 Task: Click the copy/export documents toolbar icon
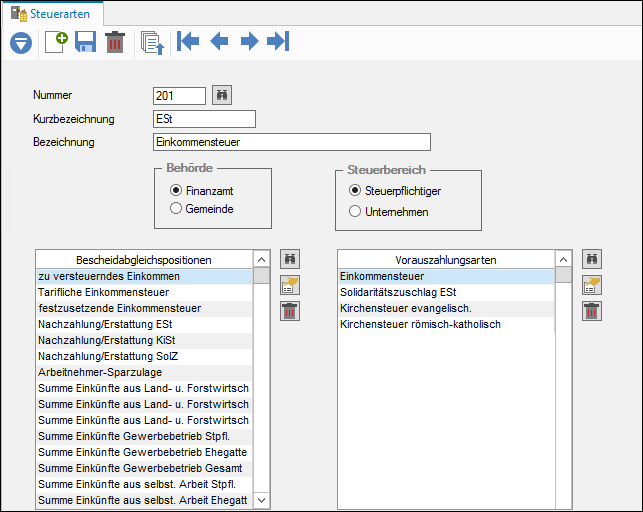point(153,43)
